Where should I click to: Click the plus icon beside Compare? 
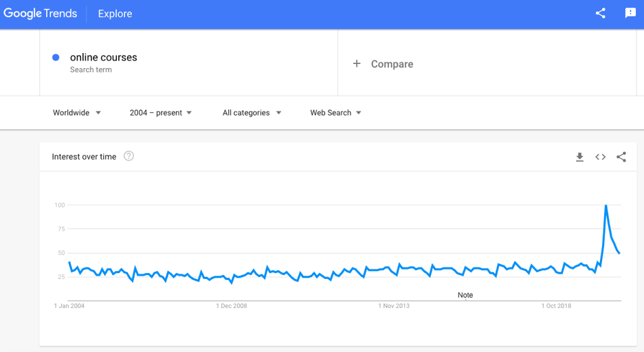click(x=357, y=64)
